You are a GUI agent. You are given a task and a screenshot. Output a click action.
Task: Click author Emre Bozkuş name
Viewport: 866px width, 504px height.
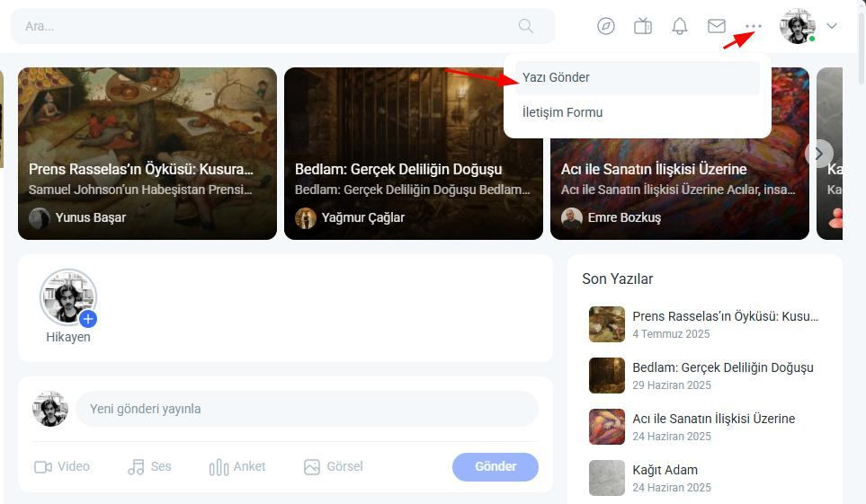624,217
